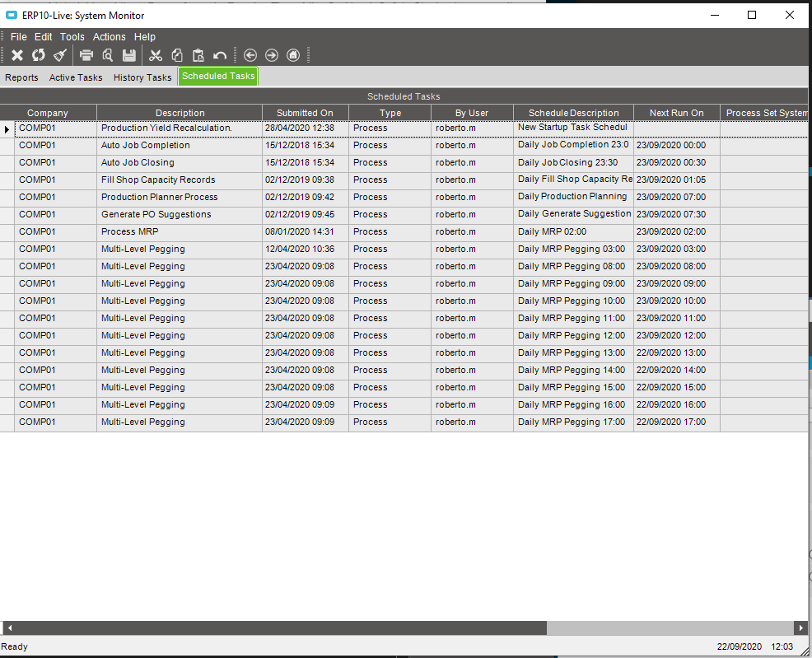812x658 pixels.
Task: Sort by the Type column header
Action: 390,113
